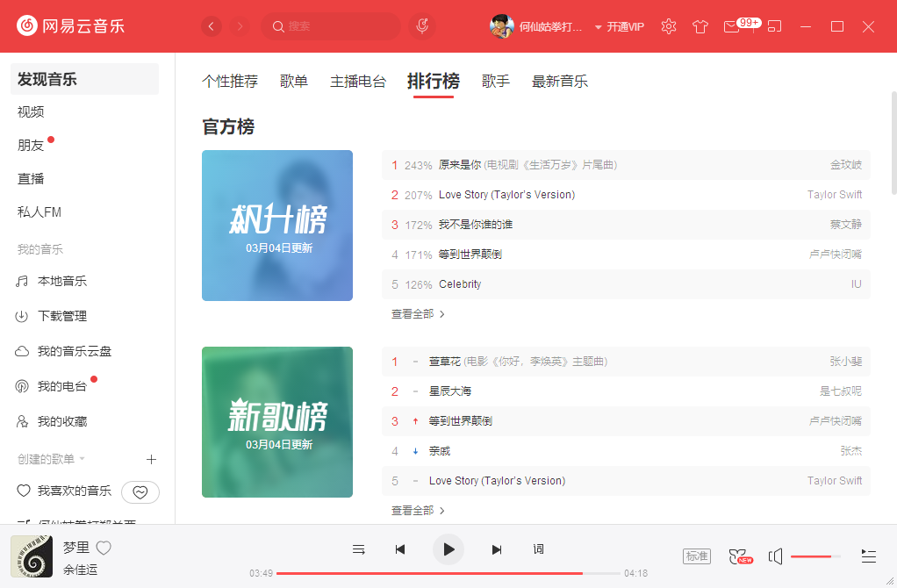Click the search box 搜索
This screenshot has height=588, width=897.
point(331,26)
